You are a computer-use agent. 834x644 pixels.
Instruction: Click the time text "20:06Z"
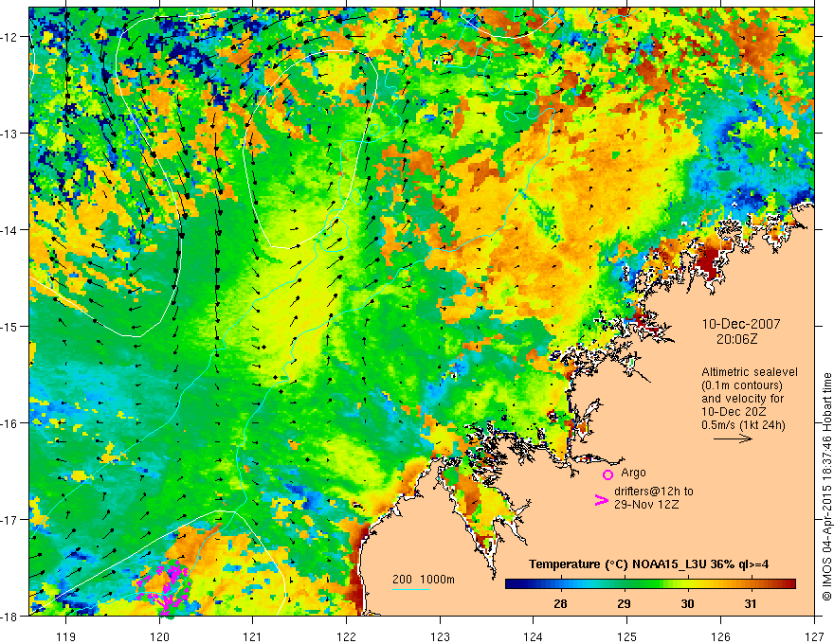pos(736,338)
